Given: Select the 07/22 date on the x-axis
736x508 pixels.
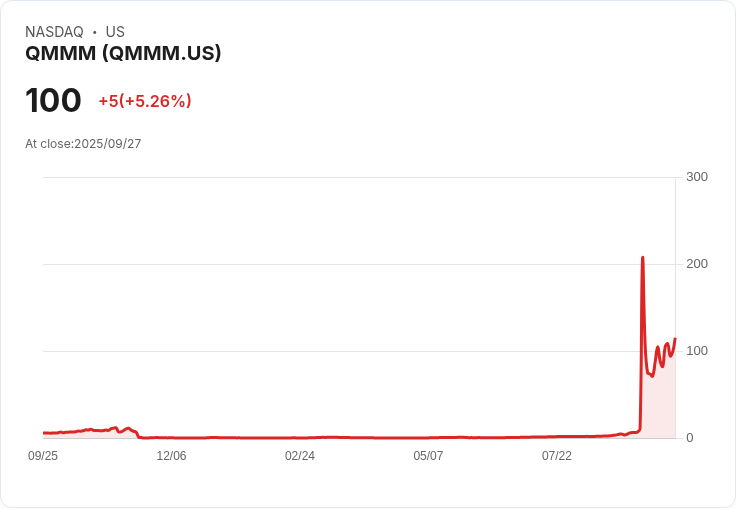Looking at the screenshot, I should click(557, 456).
